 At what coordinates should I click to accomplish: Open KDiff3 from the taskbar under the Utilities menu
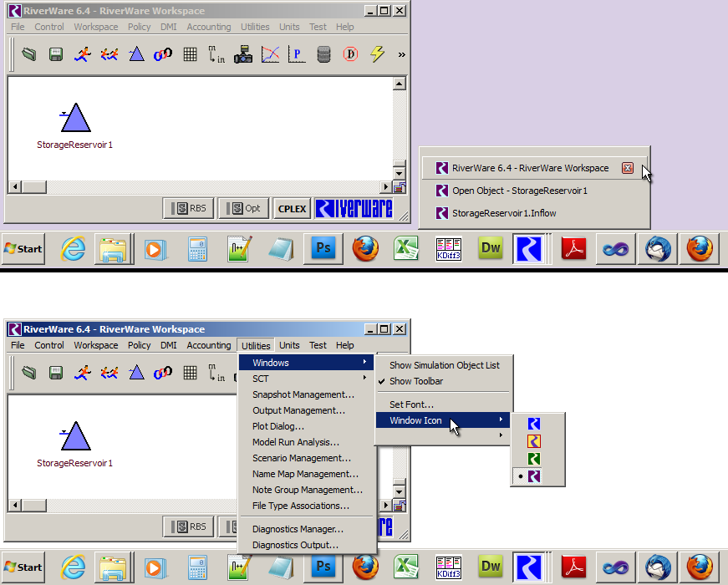pos(449,567)
